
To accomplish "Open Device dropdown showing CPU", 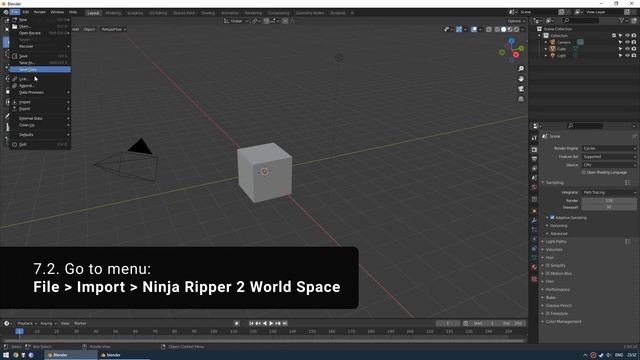I will pyautogui.click(x=609, y=165).
